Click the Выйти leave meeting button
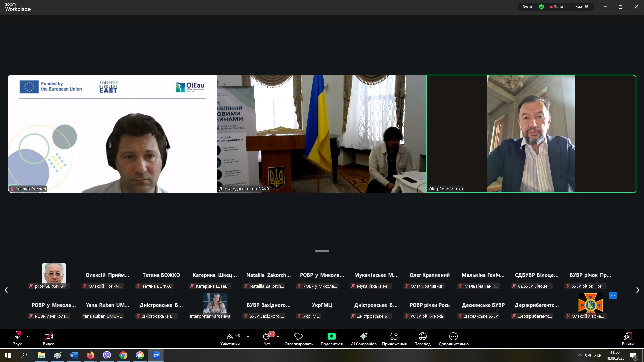The height and width of the screenshot is (362, 644). pyautogui.click(x=628, y=338)
